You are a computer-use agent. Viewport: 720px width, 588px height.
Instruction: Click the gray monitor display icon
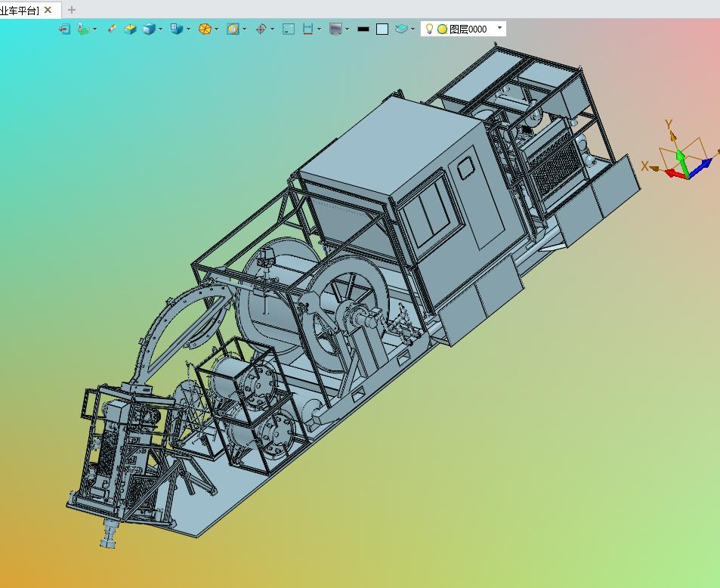[x=335, y=29]
